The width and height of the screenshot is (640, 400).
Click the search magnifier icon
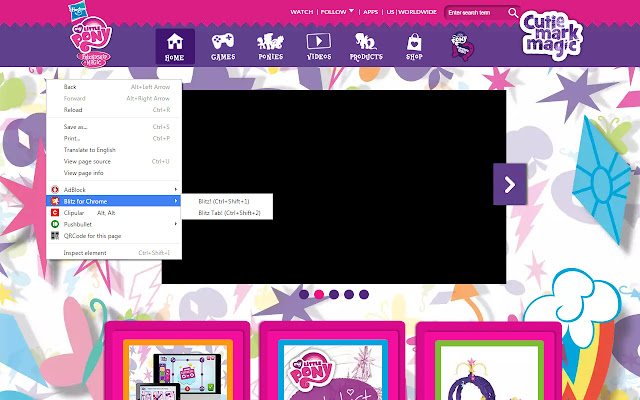point(513,13)
